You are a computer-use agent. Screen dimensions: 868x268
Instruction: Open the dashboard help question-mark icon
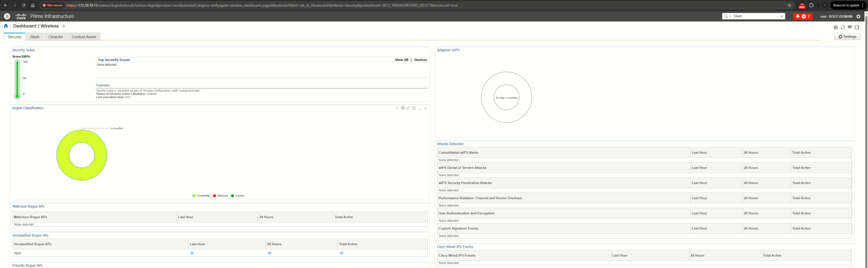pyautogui.click(x=835, y=27)
